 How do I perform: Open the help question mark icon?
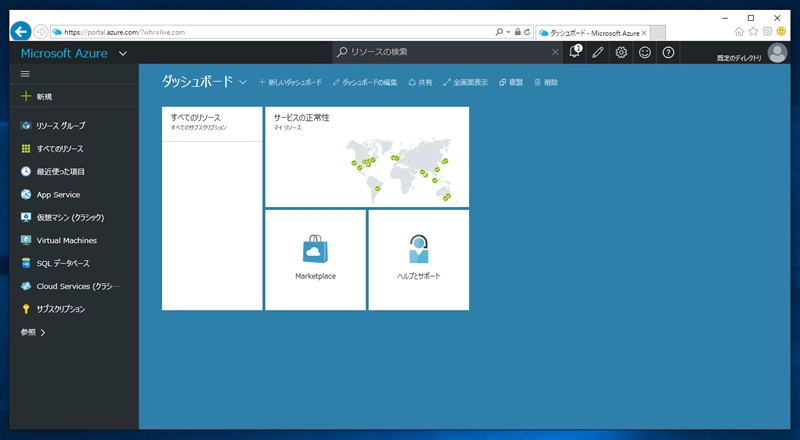[x=668, y=52]
